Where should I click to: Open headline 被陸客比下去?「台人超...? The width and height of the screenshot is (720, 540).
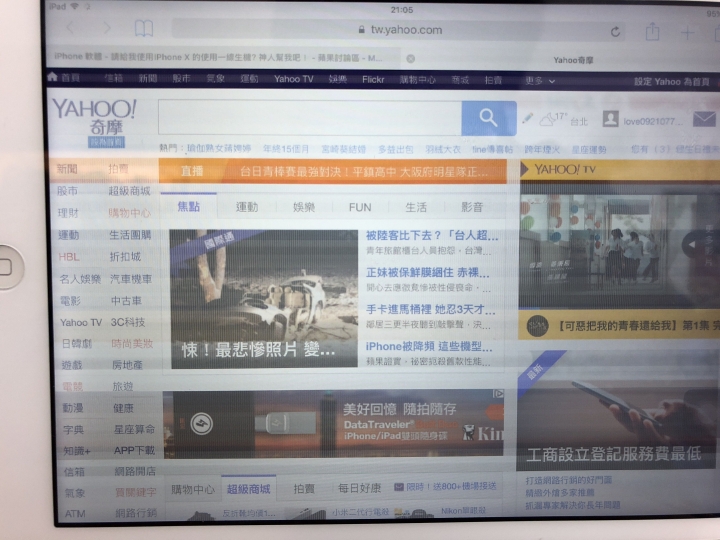(x=432, y=236)
